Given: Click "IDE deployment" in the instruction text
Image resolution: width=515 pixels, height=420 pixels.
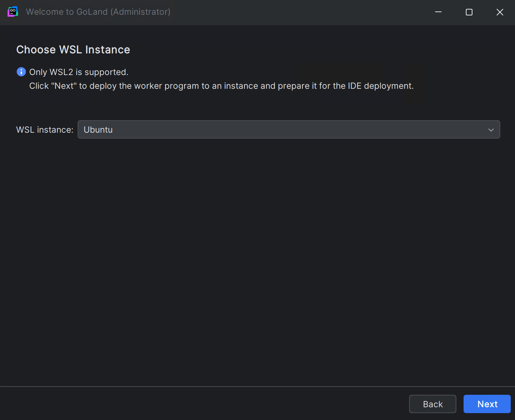Looking at the screenshot, I should 380,86.
